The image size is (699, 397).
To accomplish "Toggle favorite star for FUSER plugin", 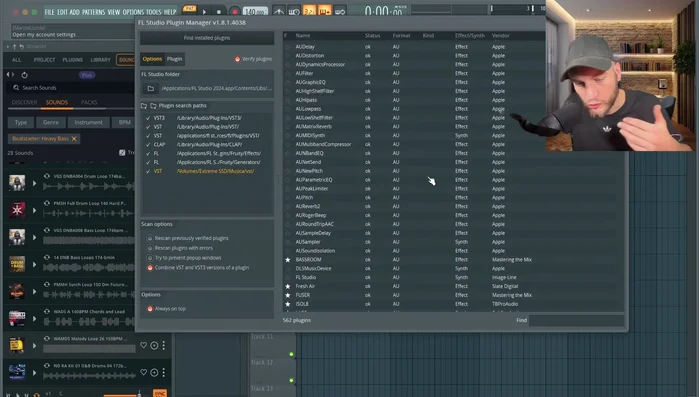I will coord(288,295).
